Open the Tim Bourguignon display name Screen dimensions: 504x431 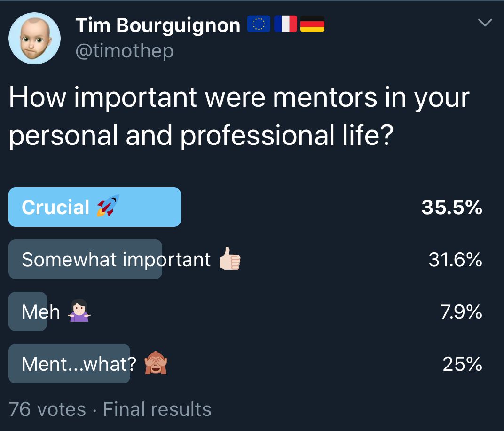point(158,25)
